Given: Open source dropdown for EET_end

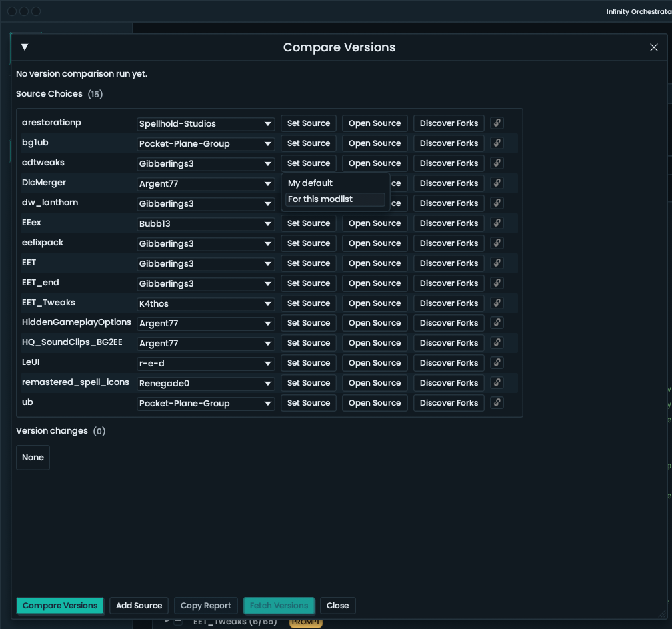Looking at the screenshot, I should 206,284.
